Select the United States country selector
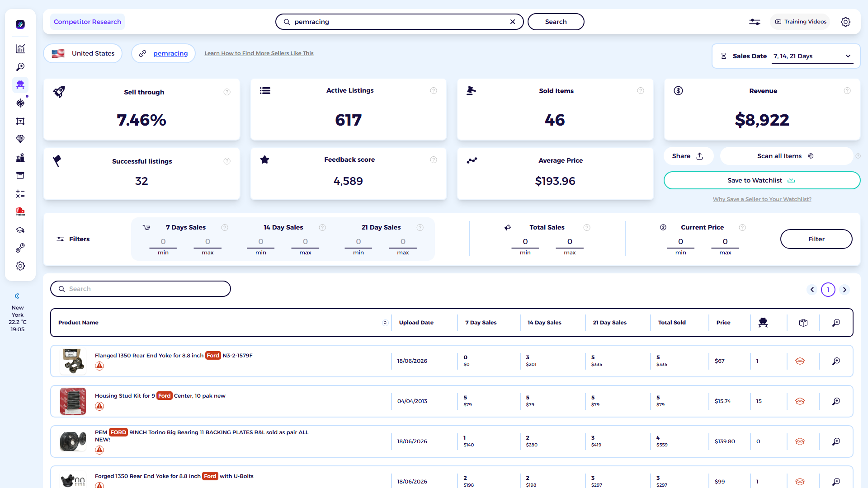This screenshot has height=488, width=868. click(x=83, y=53)
